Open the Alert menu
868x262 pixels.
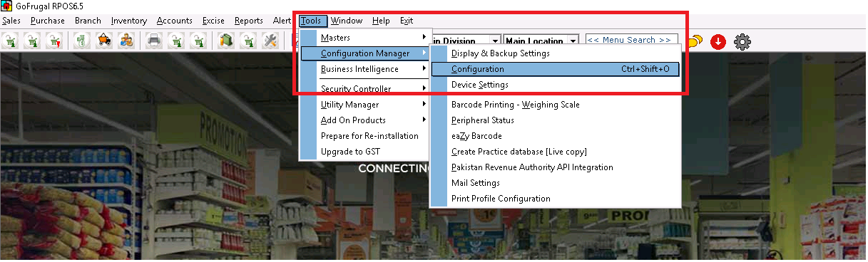282,21
